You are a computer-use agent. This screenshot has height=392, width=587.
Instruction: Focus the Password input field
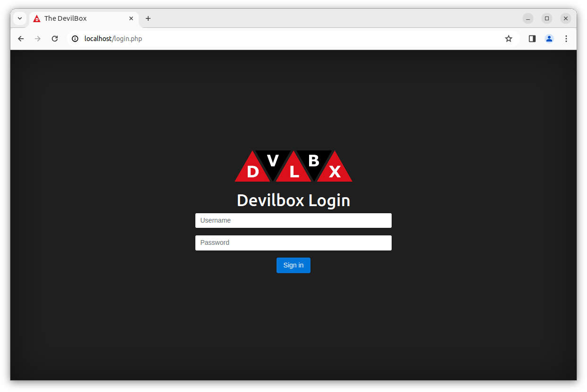tap(293, 242)
